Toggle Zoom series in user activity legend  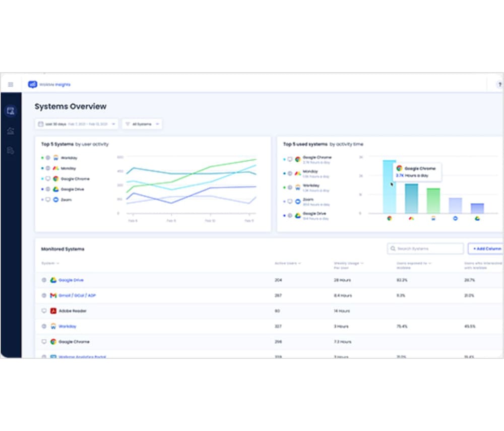[x=66, y=200]
